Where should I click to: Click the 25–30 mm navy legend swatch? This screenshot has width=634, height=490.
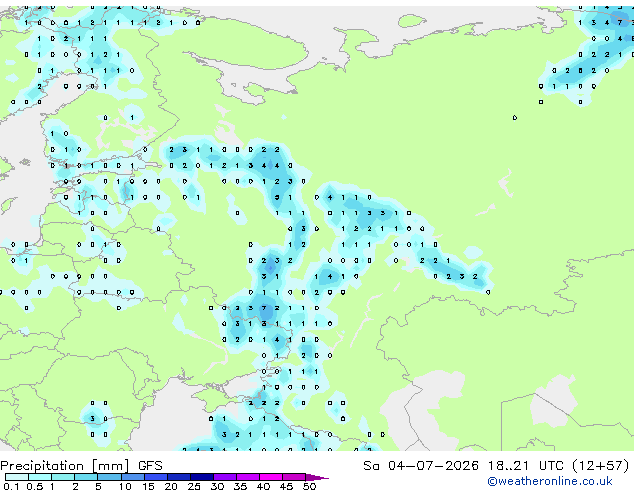pyautogui.click(x=202, y=477)
